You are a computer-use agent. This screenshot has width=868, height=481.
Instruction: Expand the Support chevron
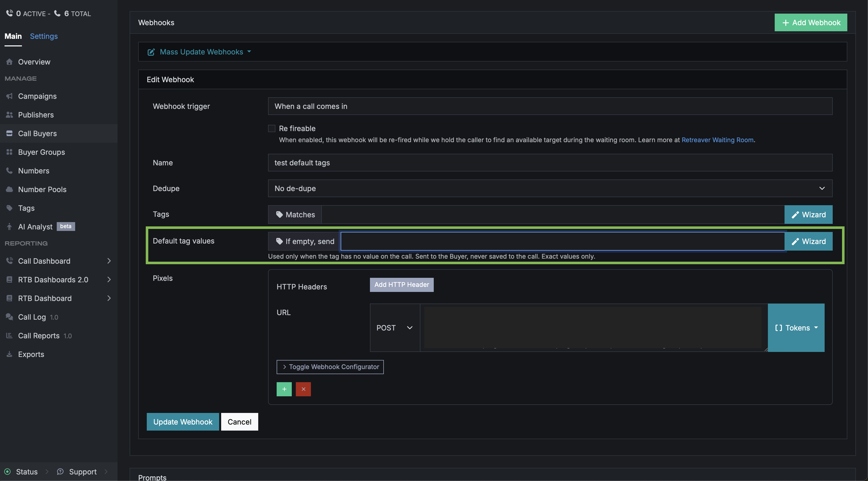pyautogui.click(x=106, y=471)
